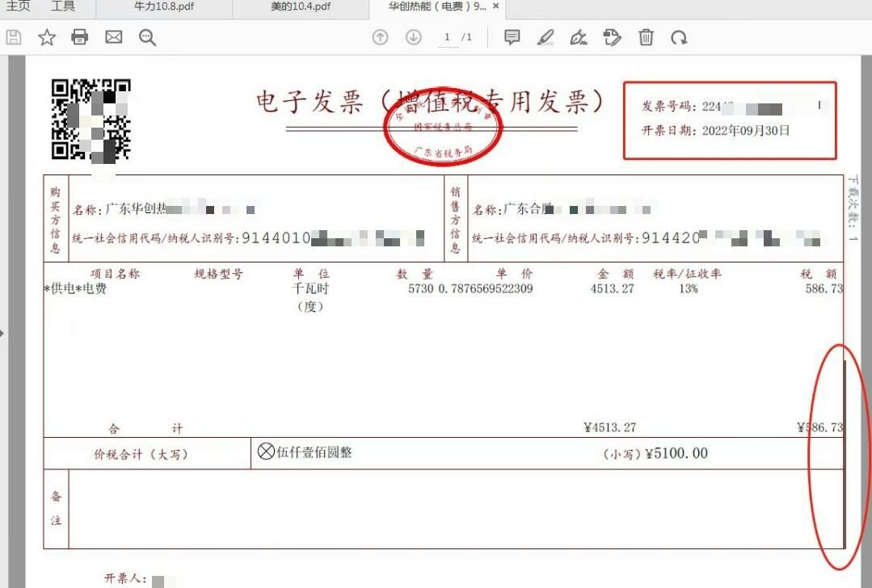The image size is (872, 588).
Task: Bookmark the document with the star icon
Action: (x=47, y=37)
